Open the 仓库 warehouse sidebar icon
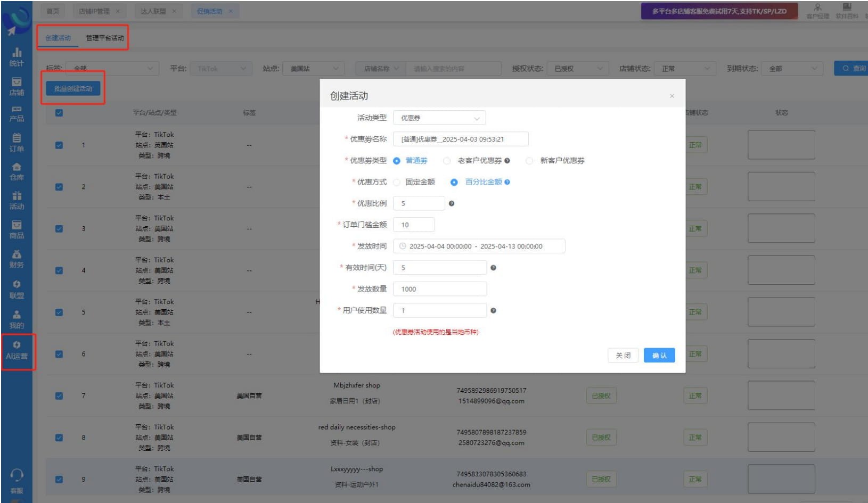Screen dimensions: 868x503 [x=17, y=171]
